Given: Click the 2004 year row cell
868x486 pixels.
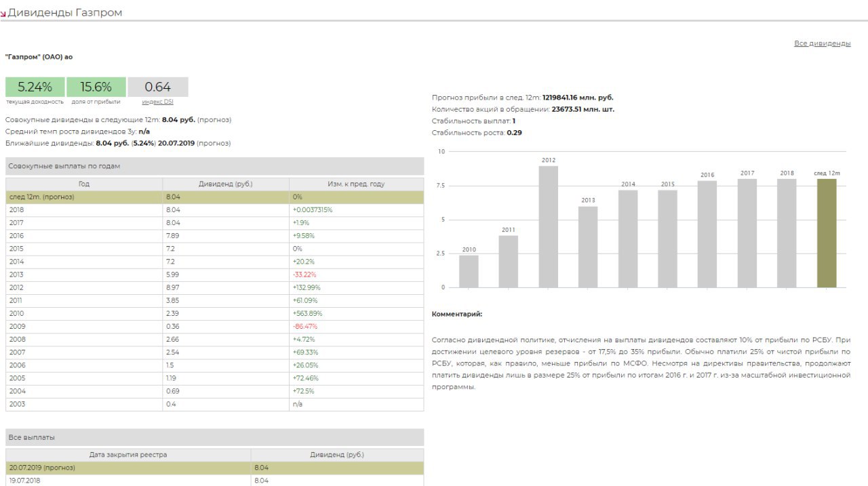Looking at the screenshot, I should coord(84,391).
